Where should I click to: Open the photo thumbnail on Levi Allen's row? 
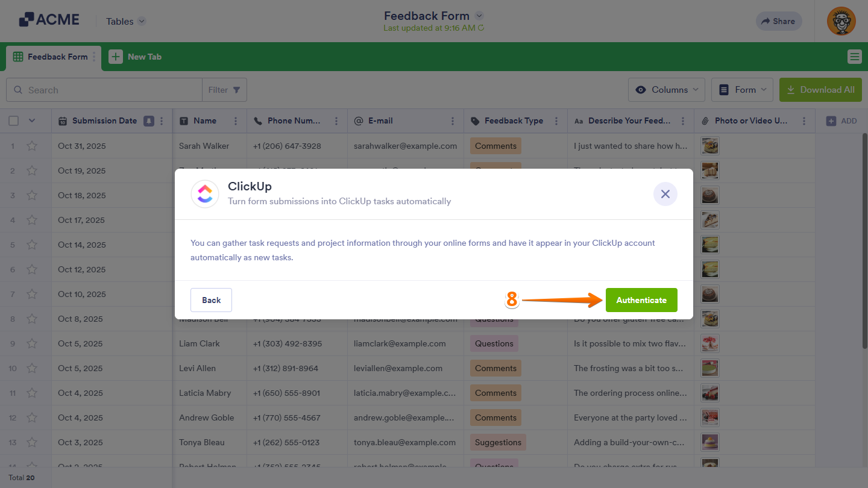[709, 368]
